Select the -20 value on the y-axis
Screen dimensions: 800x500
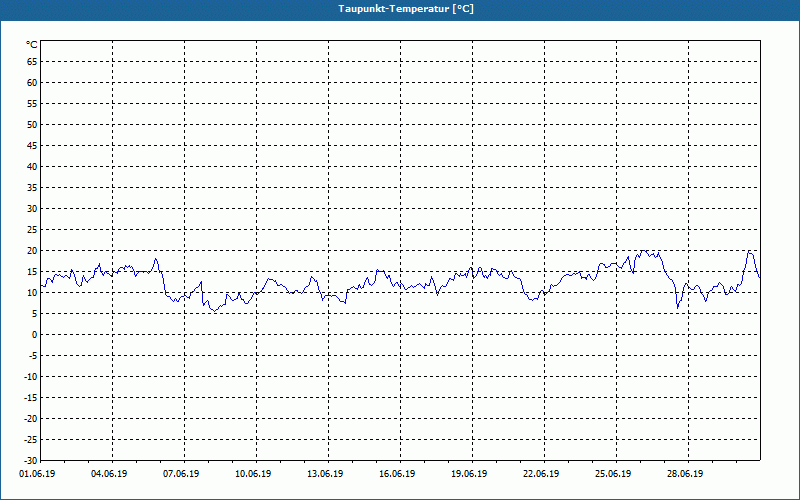tap(31, 419)
